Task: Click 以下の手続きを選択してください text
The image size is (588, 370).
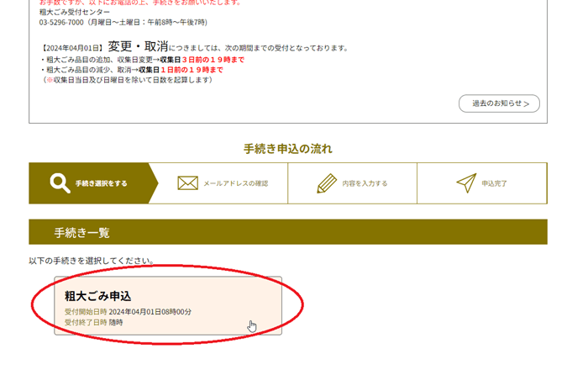Action: (91, 261)
